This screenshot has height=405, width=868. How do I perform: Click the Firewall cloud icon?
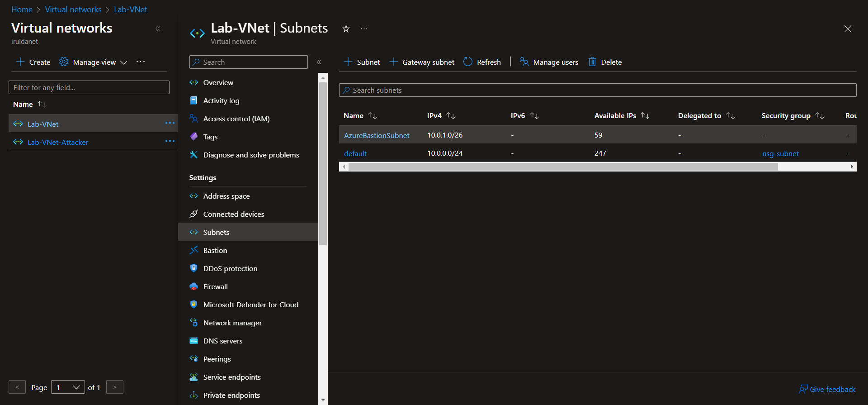click(x=194, y=286)
